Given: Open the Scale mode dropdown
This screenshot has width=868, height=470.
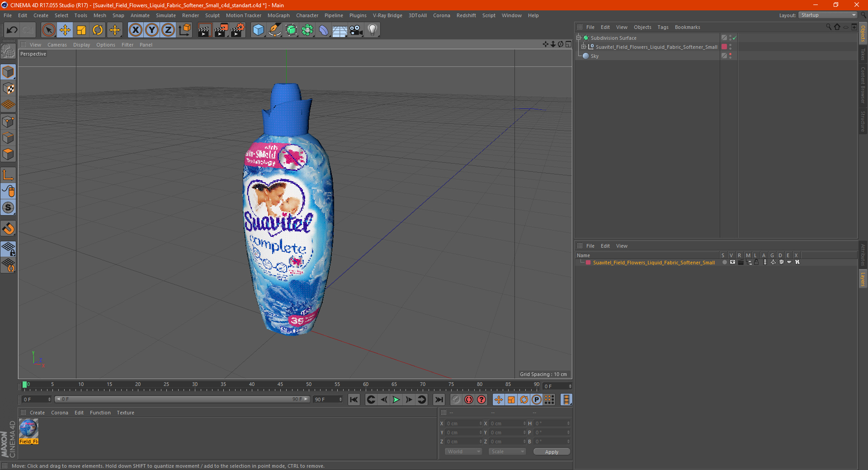Looking at the screenshot, I should tap(507, 451).
